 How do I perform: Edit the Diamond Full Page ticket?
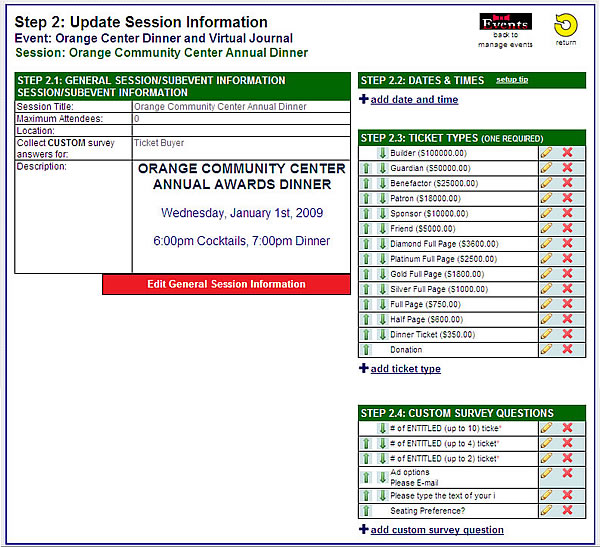(x=546, y=244)
